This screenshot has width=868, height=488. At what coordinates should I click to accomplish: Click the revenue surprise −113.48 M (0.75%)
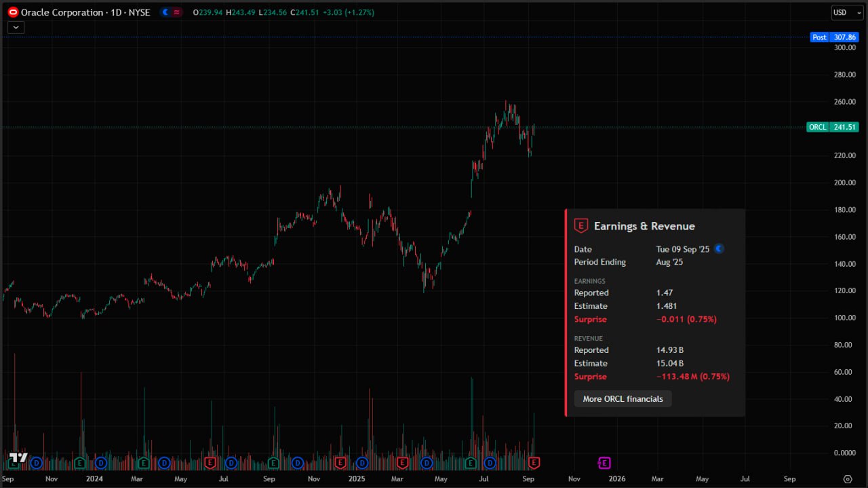(x=693, y=377)
